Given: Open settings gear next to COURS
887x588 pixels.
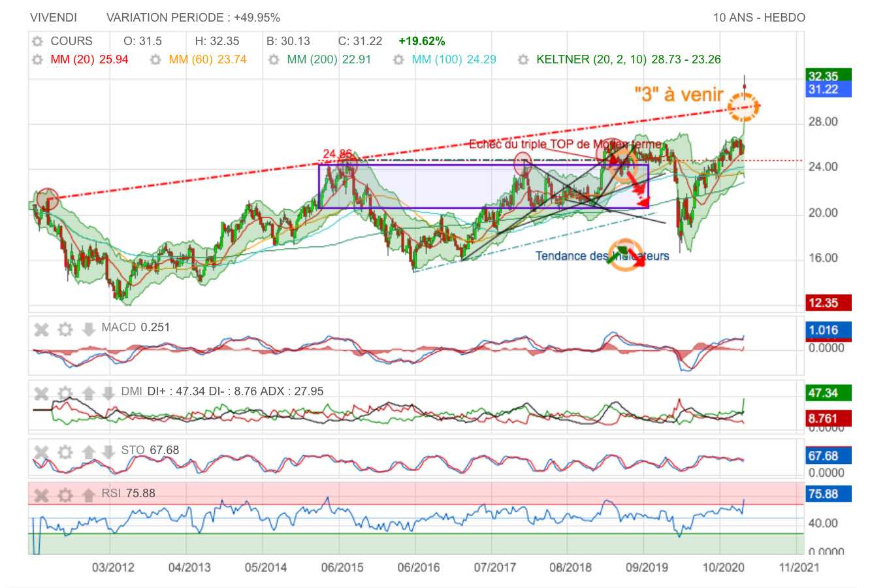Looking at the screenshot, I should point(38,41).
